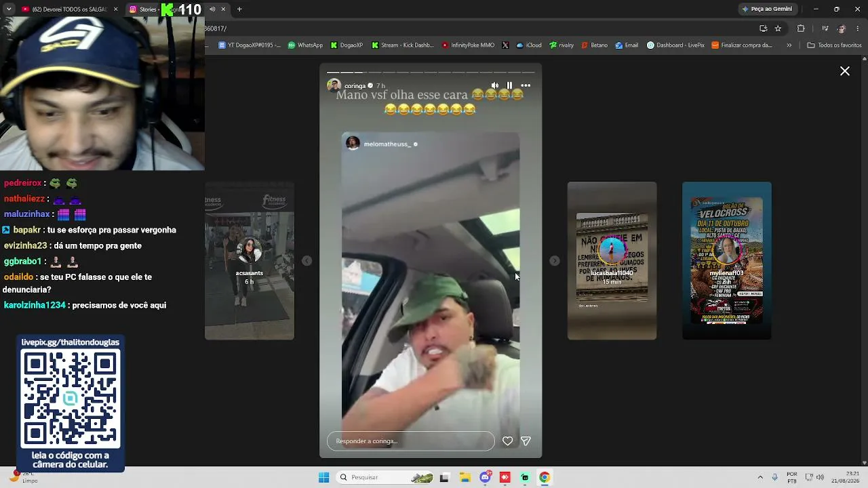Open File Explorer from the taskbar
Image resolution: width=868 pixels, height=488 pixels.
[x=465, y=477]
